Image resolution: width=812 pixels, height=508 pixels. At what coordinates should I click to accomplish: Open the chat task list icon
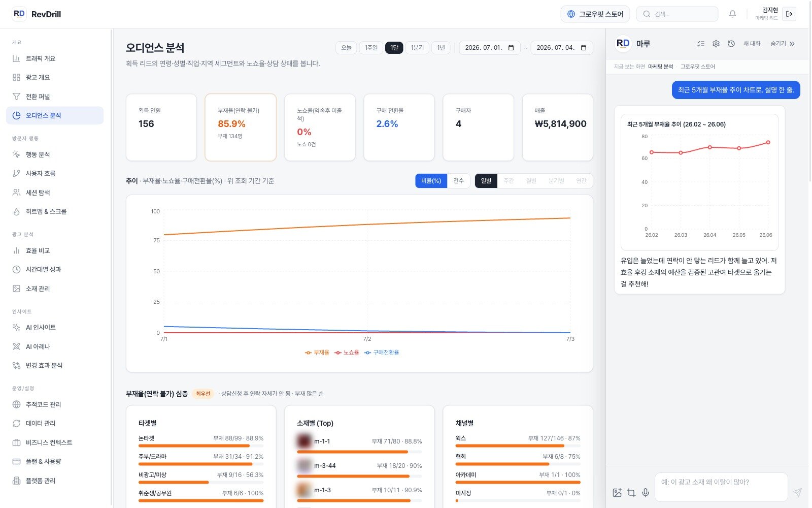click(701, 44)
